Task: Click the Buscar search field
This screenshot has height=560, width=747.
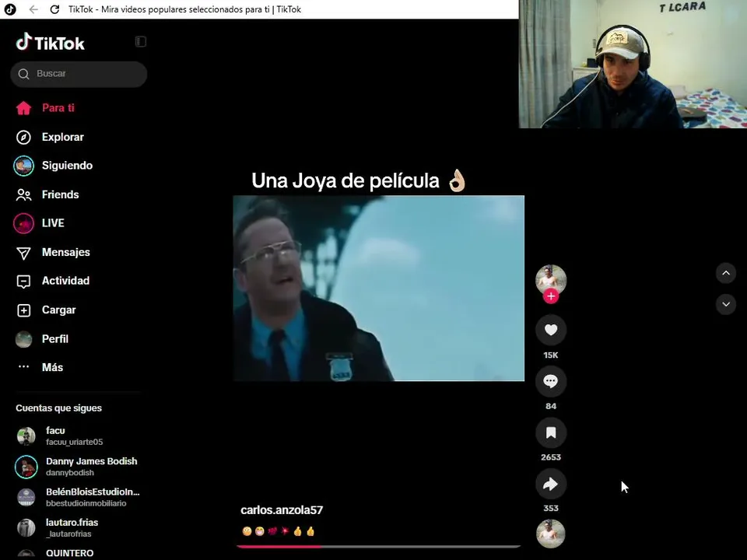Action: (79, 74)
